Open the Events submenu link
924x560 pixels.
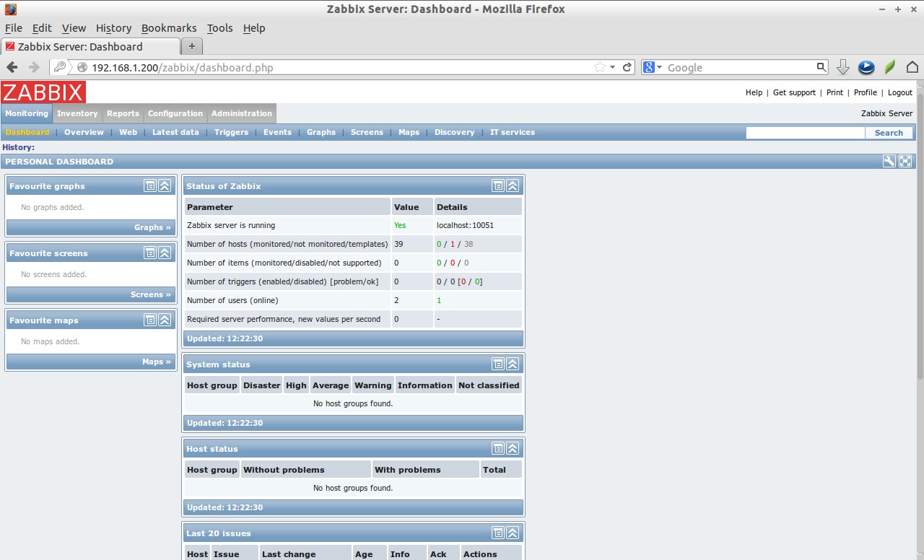pyautogui.click(x=277, y=132)
